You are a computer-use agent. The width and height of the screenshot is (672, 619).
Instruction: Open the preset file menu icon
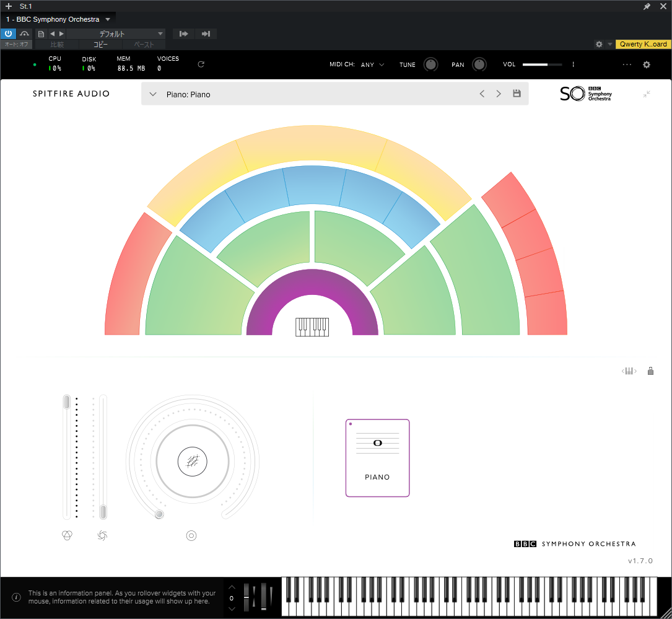tap(41, 34)
